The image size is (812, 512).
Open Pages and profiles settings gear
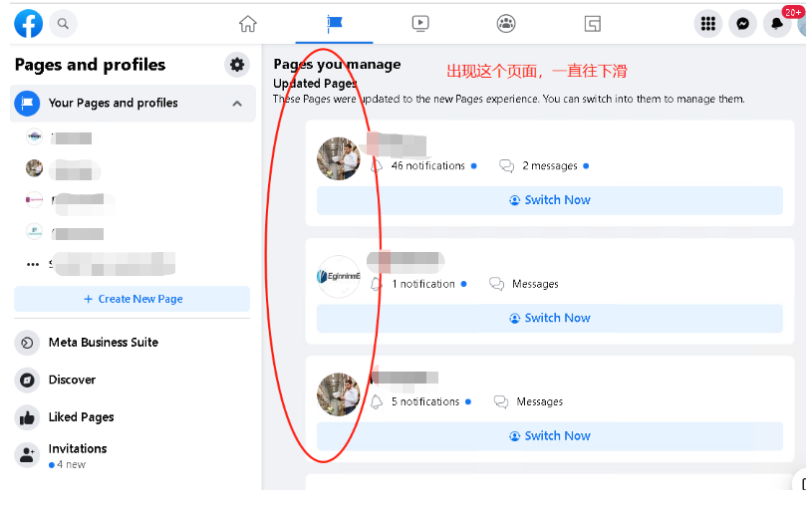[x=237, y=65]
